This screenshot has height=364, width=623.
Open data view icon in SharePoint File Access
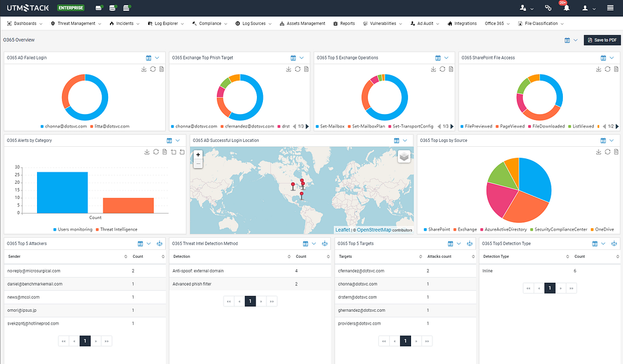pyautogui.click(x=616, y=69)
